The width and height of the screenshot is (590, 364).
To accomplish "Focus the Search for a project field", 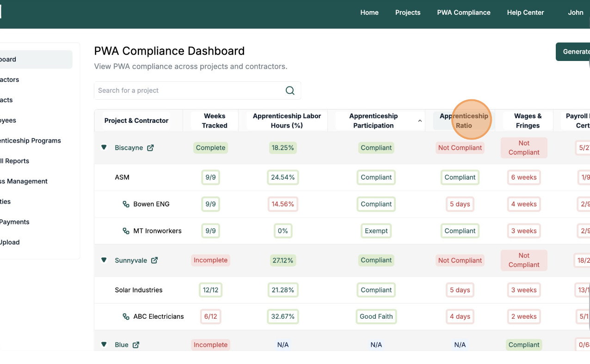I will coord(190,91).
